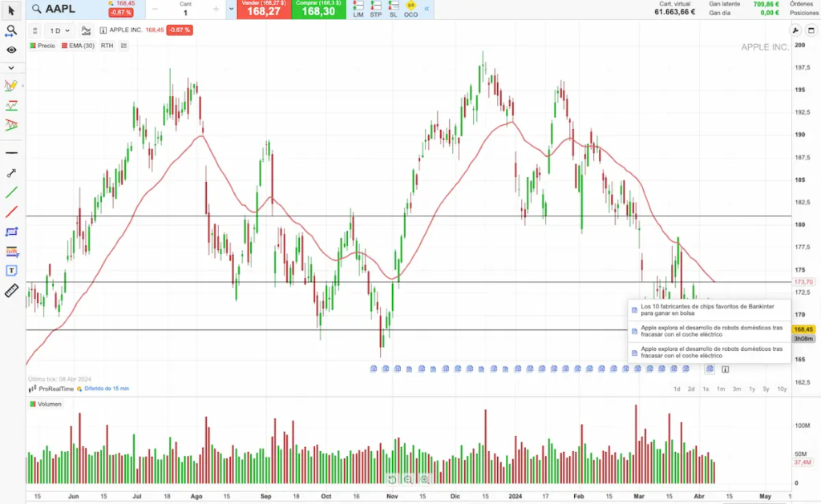Screen dimensions: 821x504
Task: Select the text annotation tool
Action: (11, 271)
